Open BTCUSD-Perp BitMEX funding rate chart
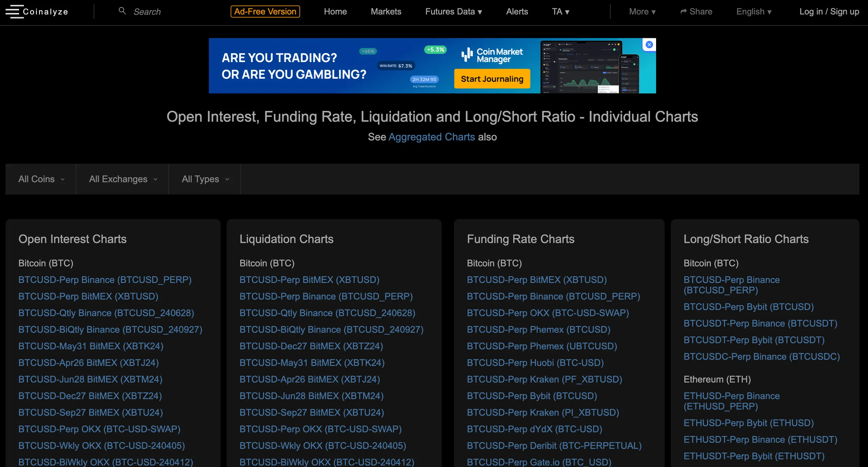This screenshot has width=868, height=467. tap(537, 280)
